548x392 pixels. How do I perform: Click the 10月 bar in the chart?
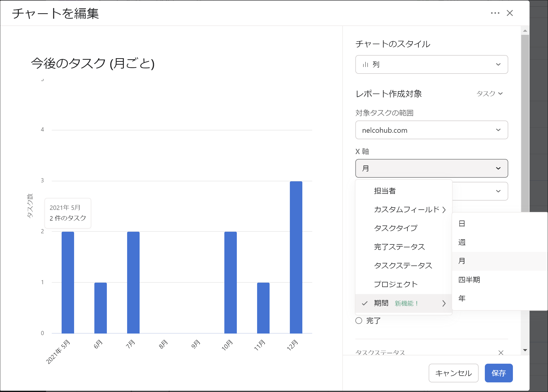(231, 283)
